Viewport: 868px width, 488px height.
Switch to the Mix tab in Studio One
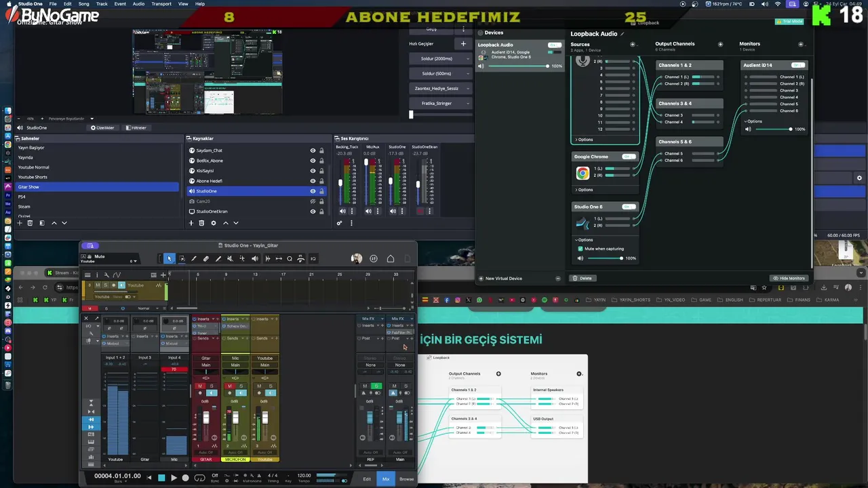point(386,479)
